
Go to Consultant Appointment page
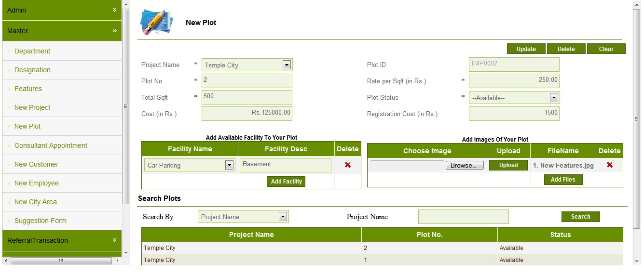(51, 145)
